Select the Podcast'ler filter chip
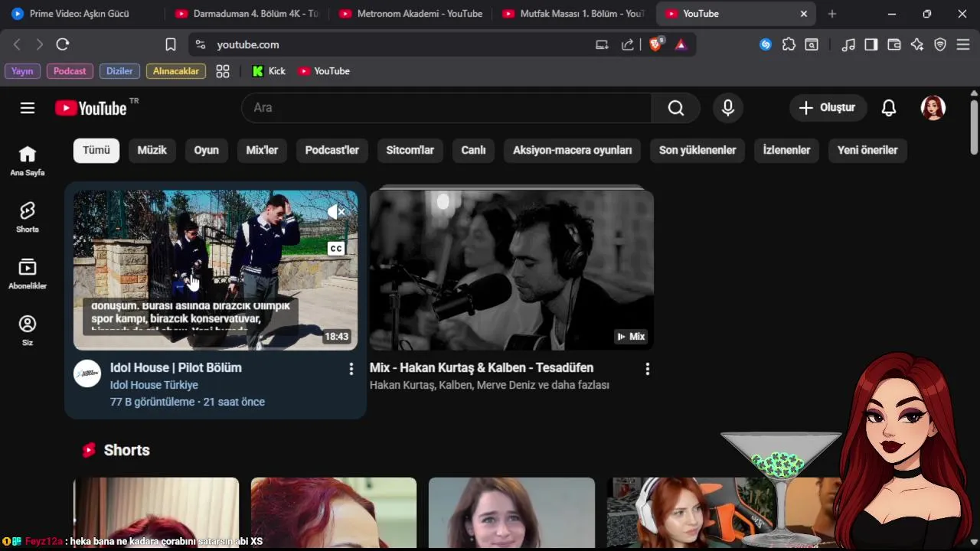 coord(332,150)
